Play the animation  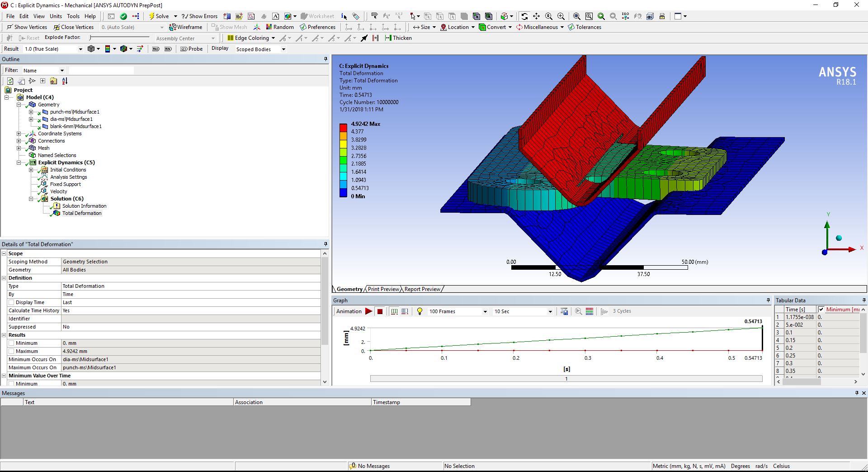(368, 311)
